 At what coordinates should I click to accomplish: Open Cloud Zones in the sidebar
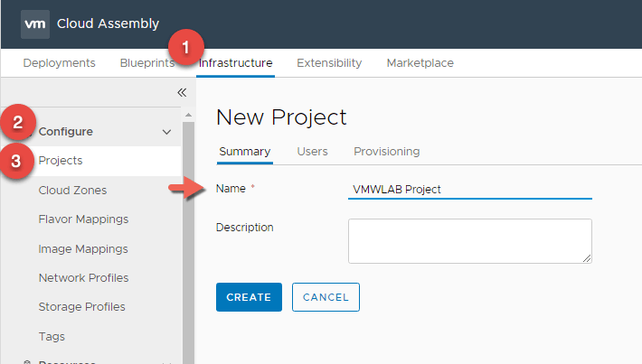pyautogui.click(x=72, y=191)
